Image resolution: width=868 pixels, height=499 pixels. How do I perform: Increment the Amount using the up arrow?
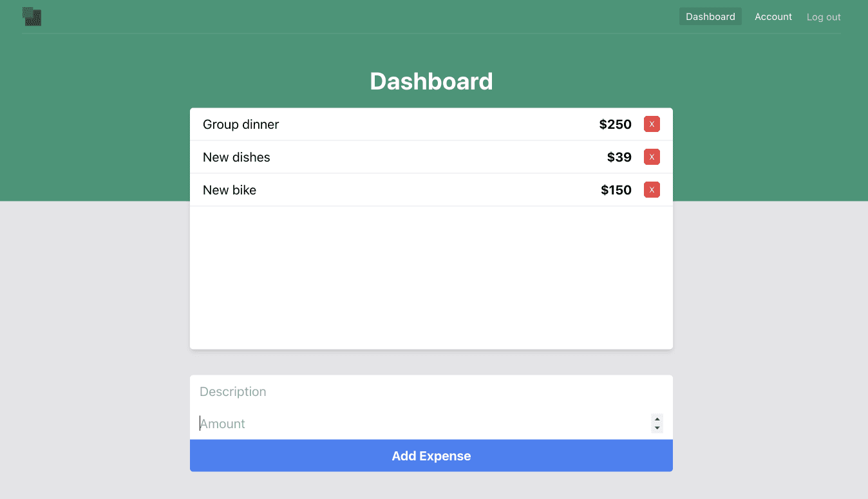[656, 420]
